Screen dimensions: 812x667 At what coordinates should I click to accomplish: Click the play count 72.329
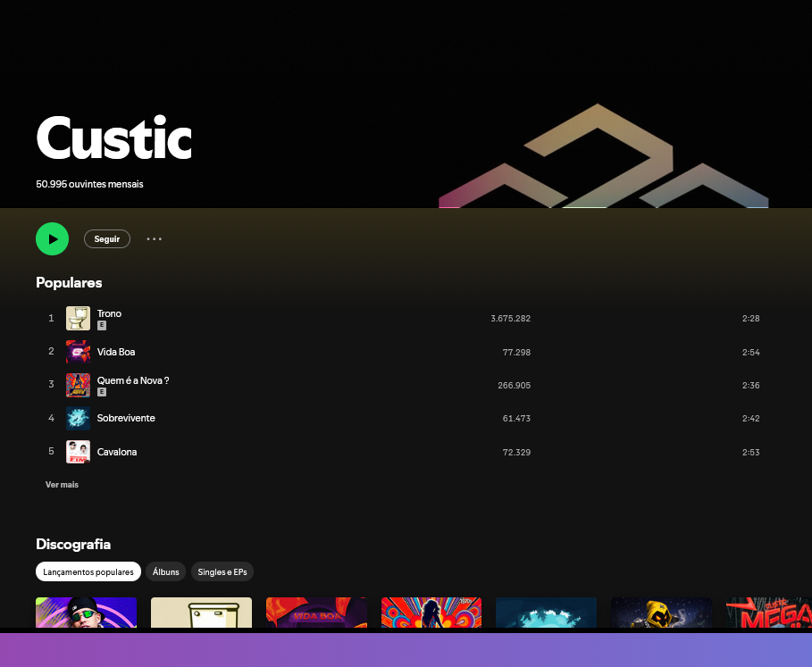coord(516,452)
